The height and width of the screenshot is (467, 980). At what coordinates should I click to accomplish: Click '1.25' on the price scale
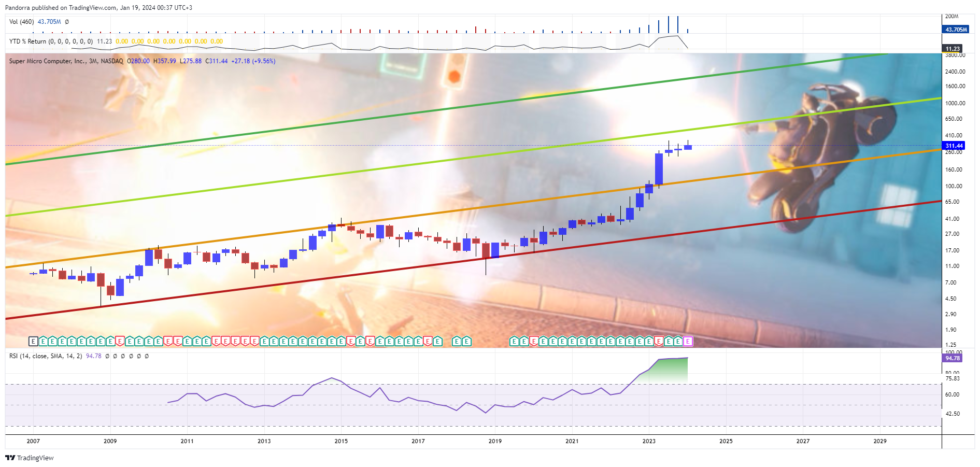(950, 345)
